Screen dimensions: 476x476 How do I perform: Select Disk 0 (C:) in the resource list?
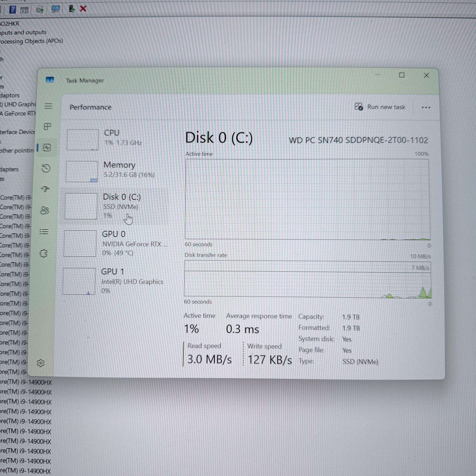(114, 206)
